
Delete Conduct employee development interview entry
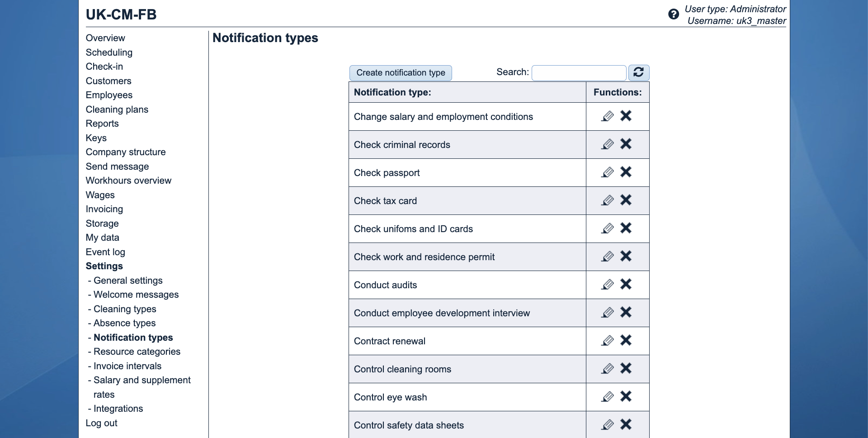[626, 313]
